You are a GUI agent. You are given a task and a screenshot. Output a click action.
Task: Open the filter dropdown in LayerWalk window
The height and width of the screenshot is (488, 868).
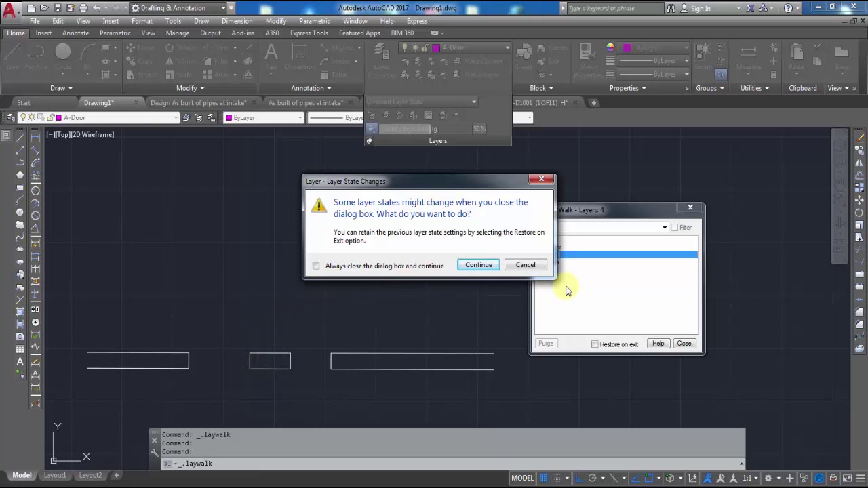(x=665, y=228)
